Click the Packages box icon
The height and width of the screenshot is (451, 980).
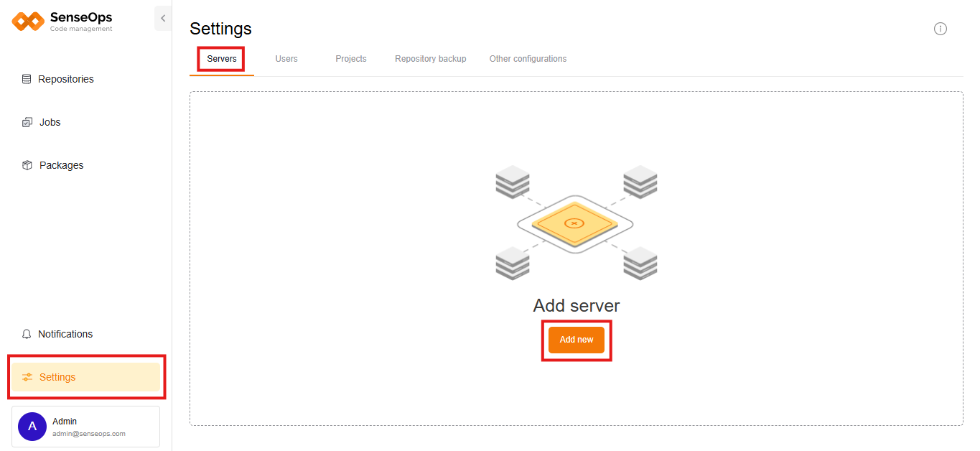tap(27, 165)
